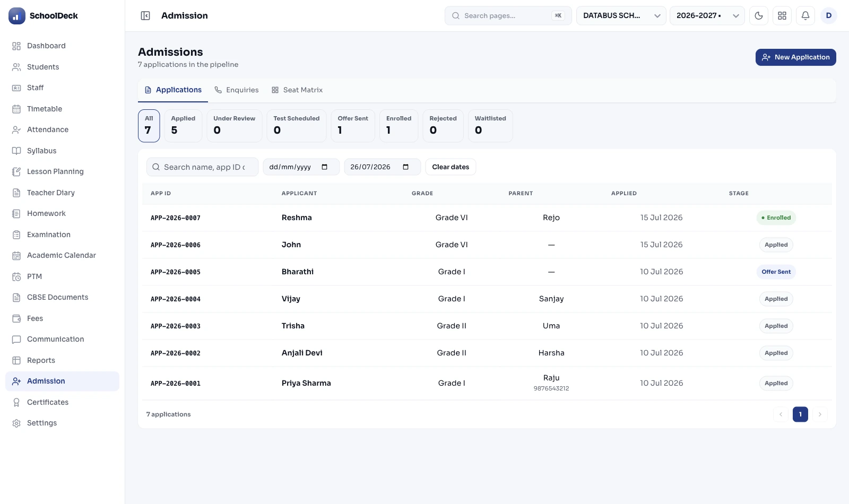Open CBSE Documents
Image resolution: width=849 pixels, height=504 pixels.
point(62,297)
